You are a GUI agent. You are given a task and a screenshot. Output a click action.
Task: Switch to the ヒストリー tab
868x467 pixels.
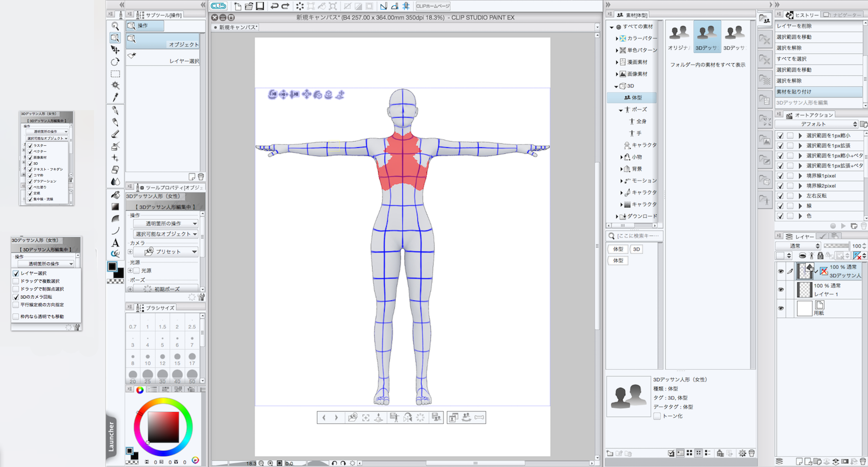tap(802, 15)
